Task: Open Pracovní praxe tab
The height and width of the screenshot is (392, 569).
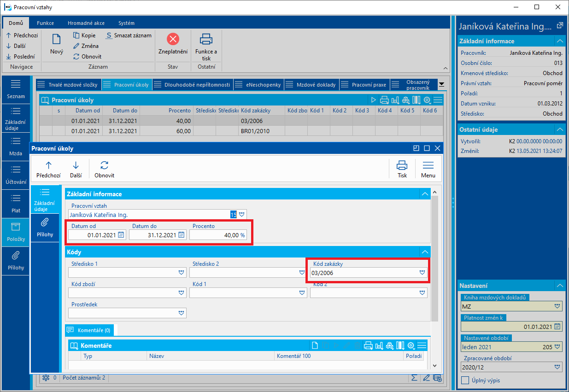Action: click(364, 85)
